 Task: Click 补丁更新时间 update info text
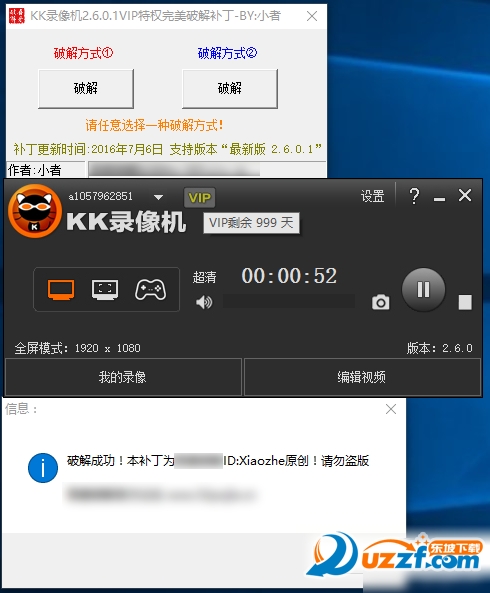(167, 149)
